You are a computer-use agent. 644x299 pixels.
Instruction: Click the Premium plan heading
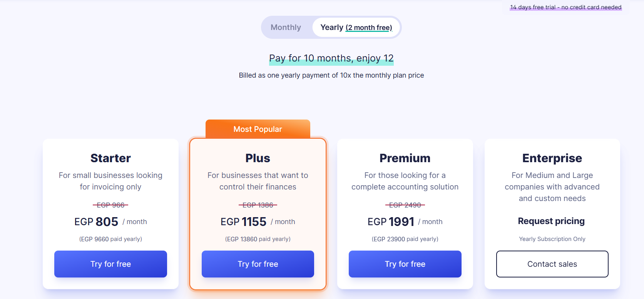(x=405, y=158)
